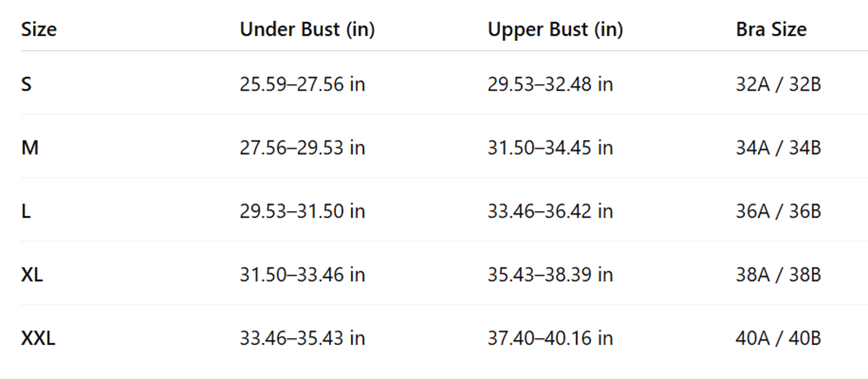Click the 40A / 40B bra size cell

[x=778, y=338]
